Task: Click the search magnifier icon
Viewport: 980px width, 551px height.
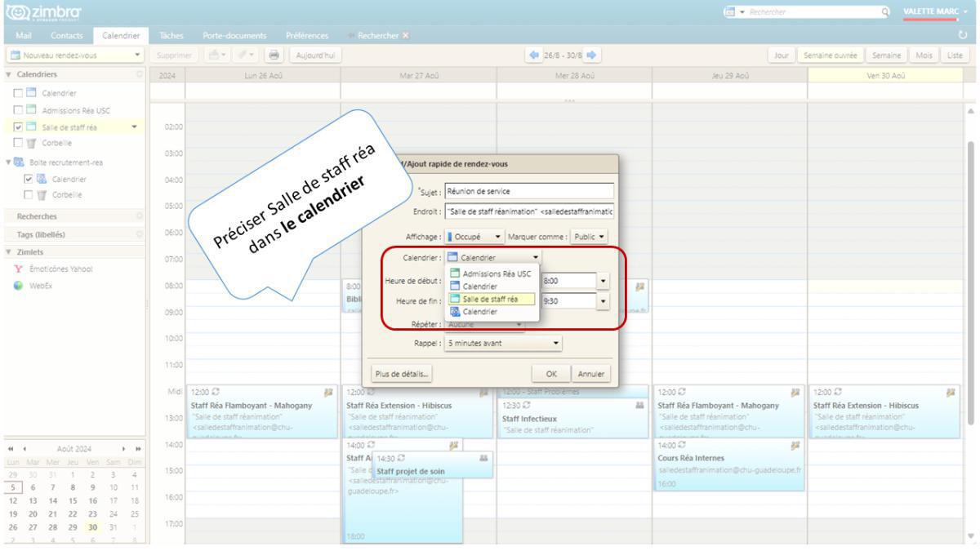Action: coord(884,11)
